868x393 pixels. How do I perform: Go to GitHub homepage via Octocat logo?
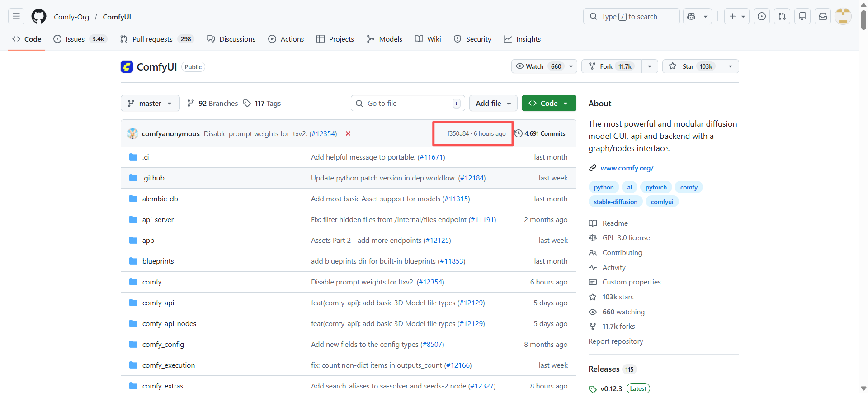[x=39, y=17]
